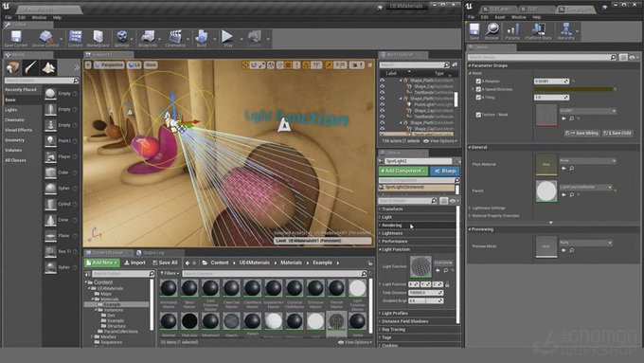Open Asset menu in material instance window
The image size is (644, 363).
click(500, 17)
